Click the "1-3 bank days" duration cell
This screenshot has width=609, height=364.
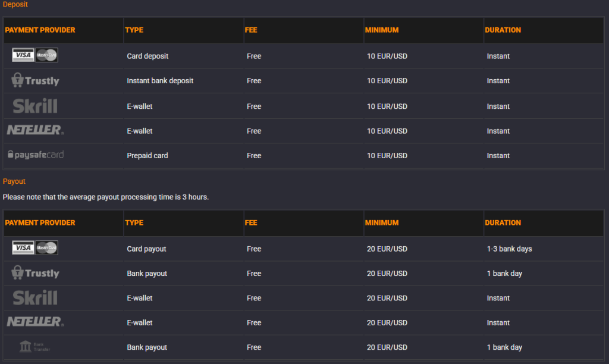(x=509, y=249)
